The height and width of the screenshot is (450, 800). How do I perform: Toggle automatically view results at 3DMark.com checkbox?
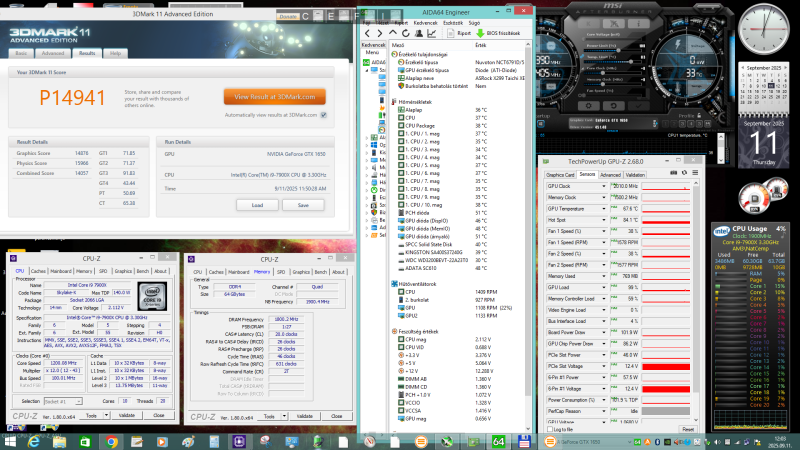pos(323,115)
